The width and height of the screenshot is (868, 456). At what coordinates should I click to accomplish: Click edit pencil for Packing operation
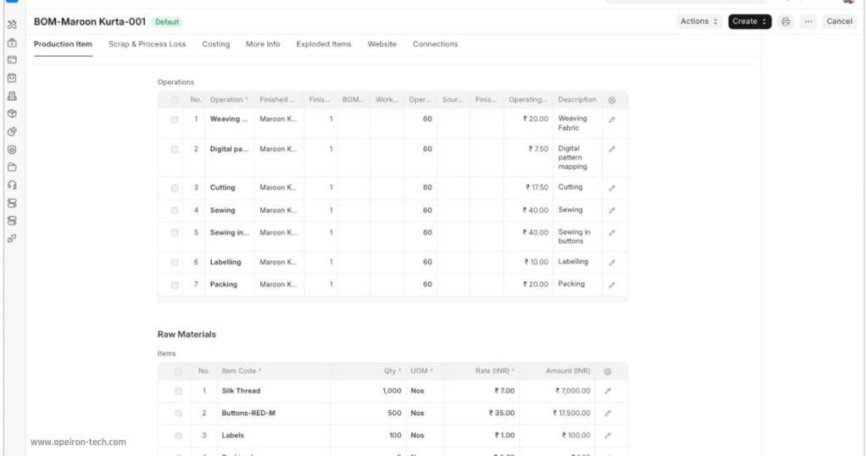pos(612,285)
